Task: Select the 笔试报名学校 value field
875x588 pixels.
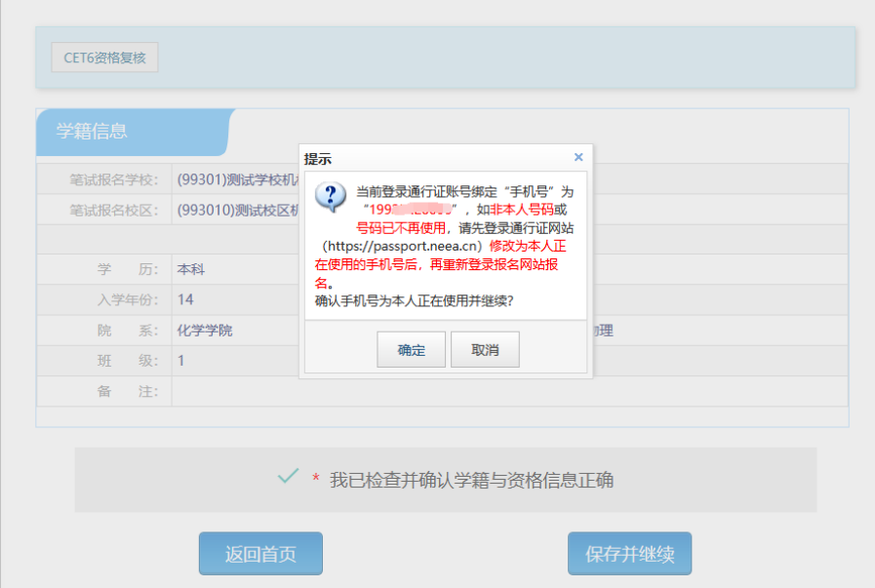Action: (x=234, y=178)
